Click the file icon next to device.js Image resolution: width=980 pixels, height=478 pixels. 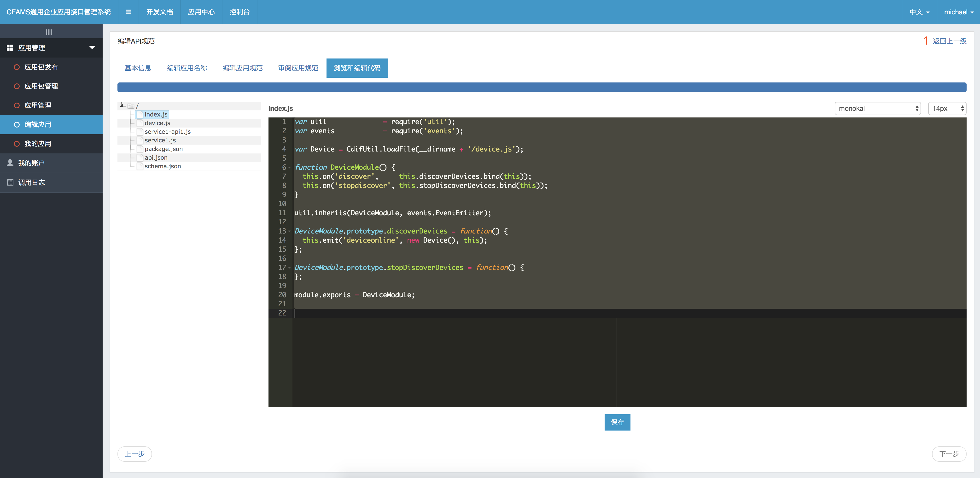click(x=140, y=123)
